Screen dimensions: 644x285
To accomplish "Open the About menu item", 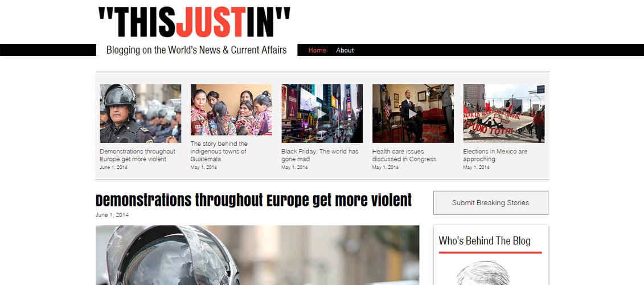I will click(345, 50).
